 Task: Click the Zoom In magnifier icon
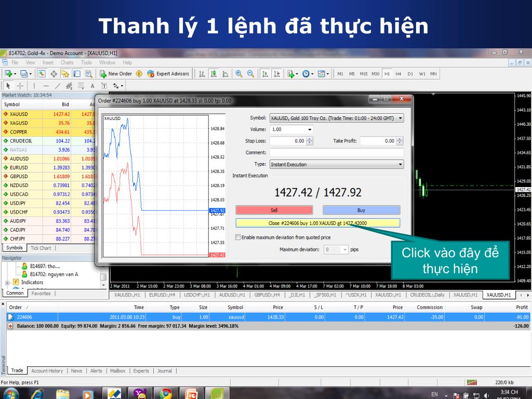tap(239, 74)
